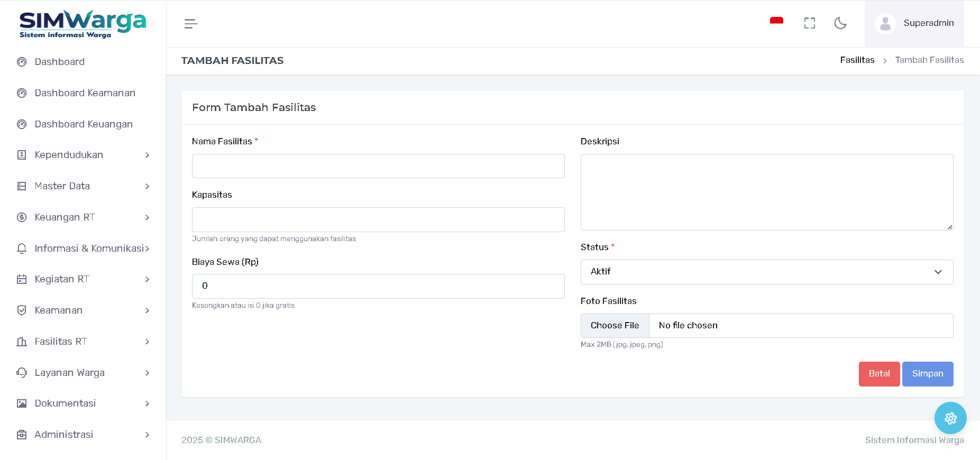Click the Indonesian flag language icon
The height and width of the screenshot is (460, 980).
(x=776, y=22)
